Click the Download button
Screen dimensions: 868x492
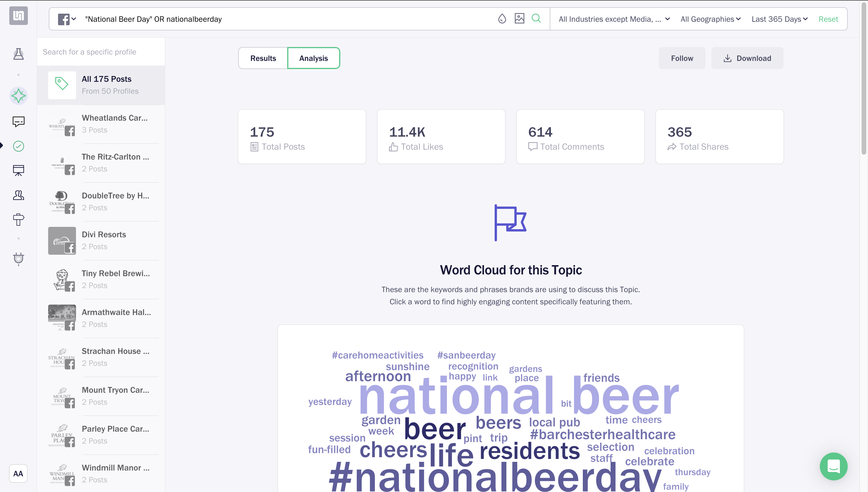[747, 58]
